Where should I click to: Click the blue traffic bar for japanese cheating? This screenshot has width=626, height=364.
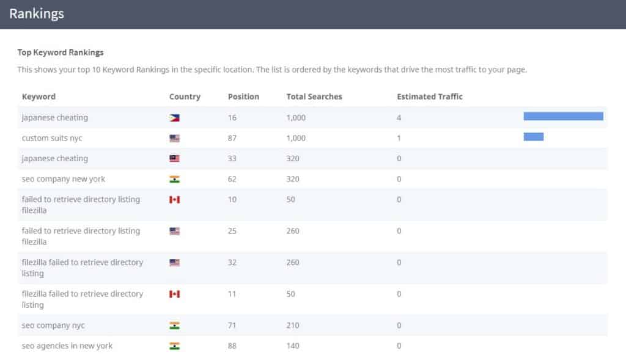(x=562, y=115)
